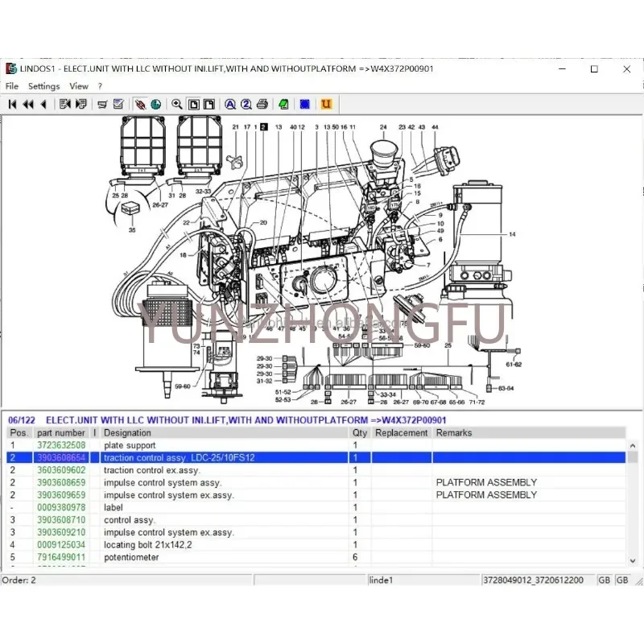
Task: Open the File menu
Action: coord(12,86)
